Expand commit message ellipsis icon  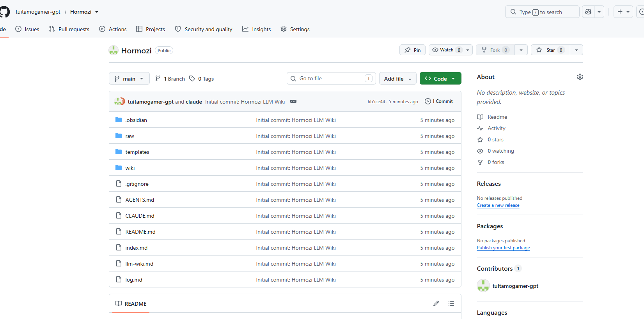tap(293, 101)
